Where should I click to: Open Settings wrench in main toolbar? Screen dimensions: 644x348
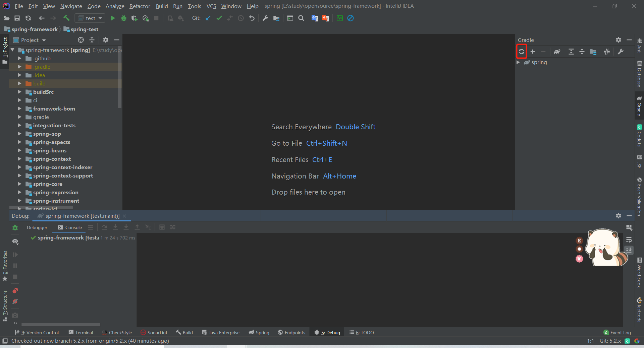pos(265,18)
